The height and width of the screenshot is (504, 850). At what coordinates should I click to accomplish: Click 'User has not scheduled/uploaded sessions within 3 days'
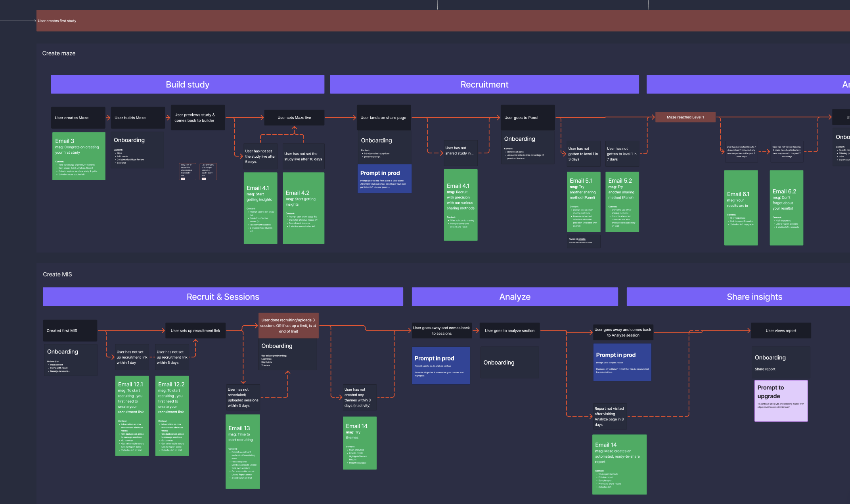point(243,397)
